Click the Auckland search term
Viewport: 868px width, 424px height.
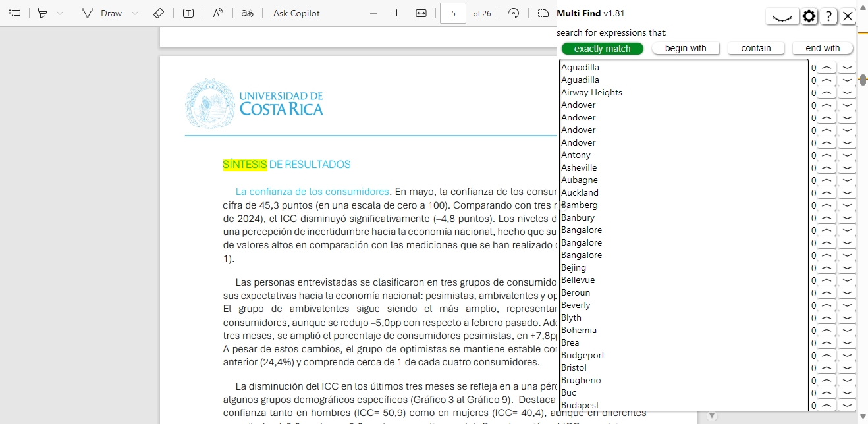(580, 193)
